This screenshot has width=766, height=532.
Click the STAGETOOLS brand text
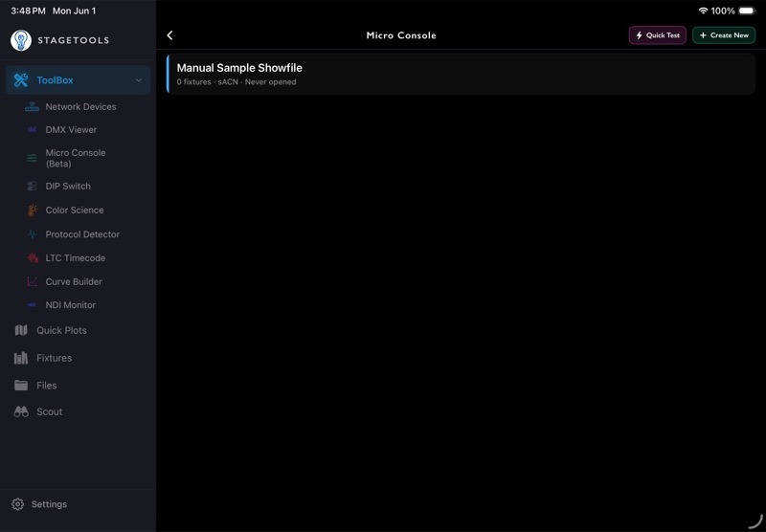[74, 40]
